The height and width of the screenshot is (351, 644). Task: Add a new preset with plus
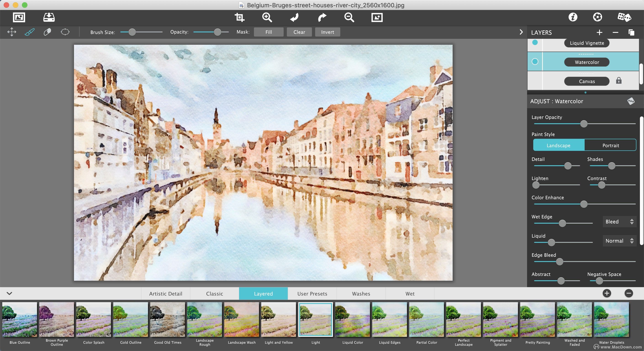607,293
